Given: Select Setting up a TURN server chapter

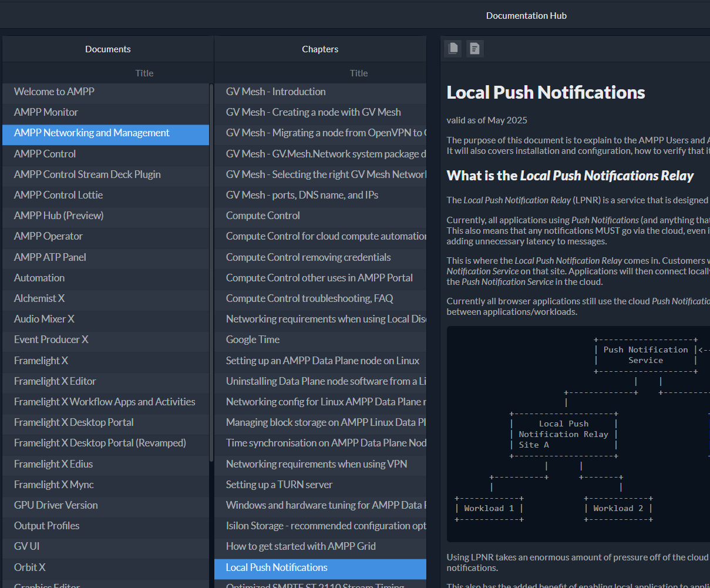Looking at the screenshot, I should coord(279,485).
